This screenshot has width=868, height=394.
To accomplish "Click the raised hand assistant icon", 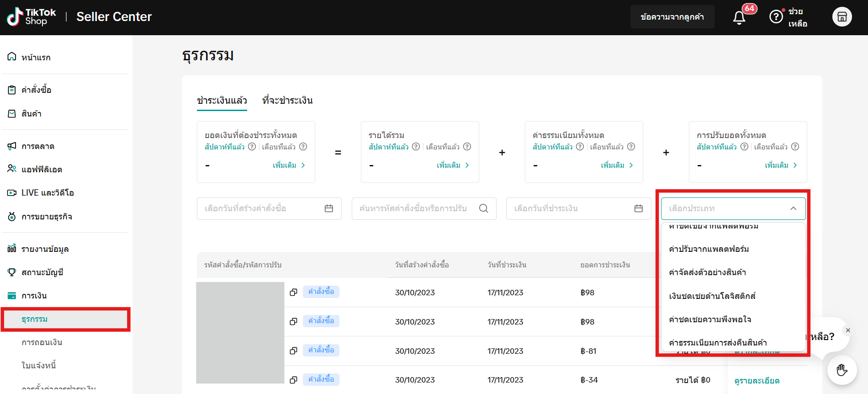I will tap(842, 370).
